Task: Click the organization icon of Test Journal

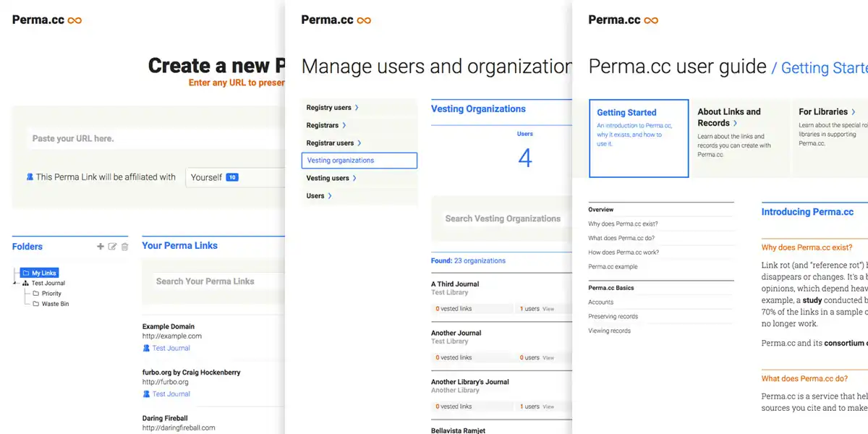Action: pos(25,284)
